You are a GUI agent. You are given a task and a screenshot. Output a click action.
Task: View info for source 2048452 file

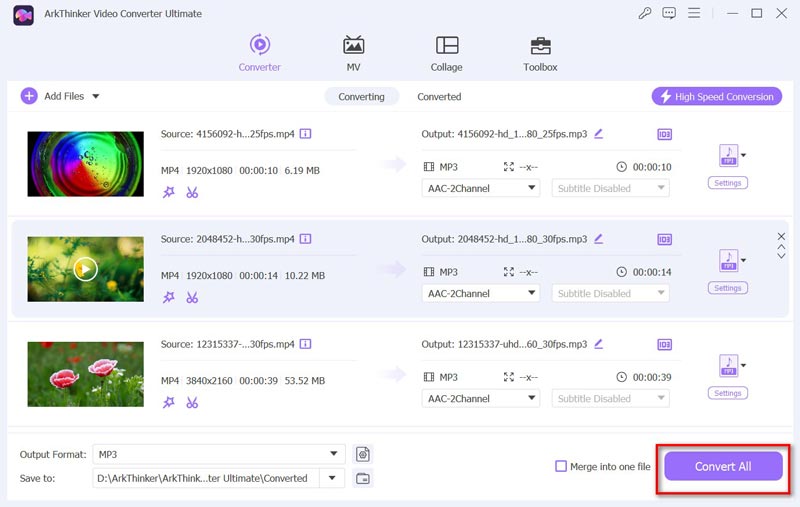pos(305,239)
